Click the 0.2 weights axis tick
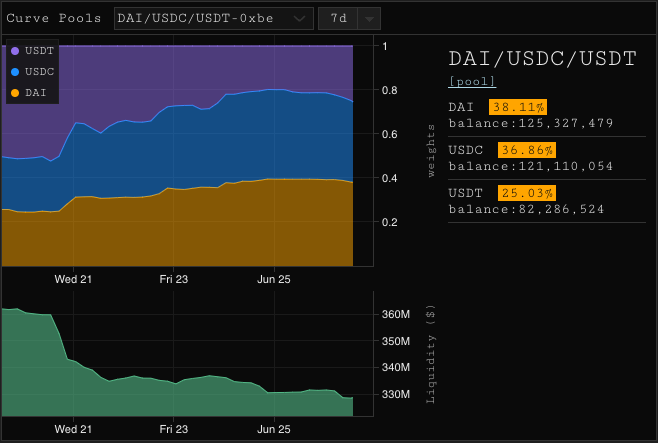 click(x=389, y=222)
